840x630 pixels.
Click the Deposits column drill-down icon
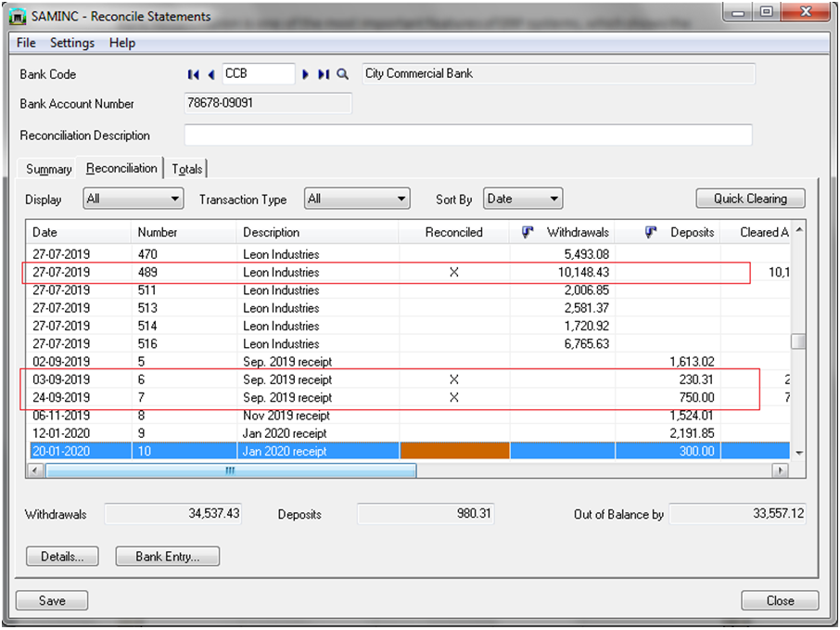pos(651,232)
